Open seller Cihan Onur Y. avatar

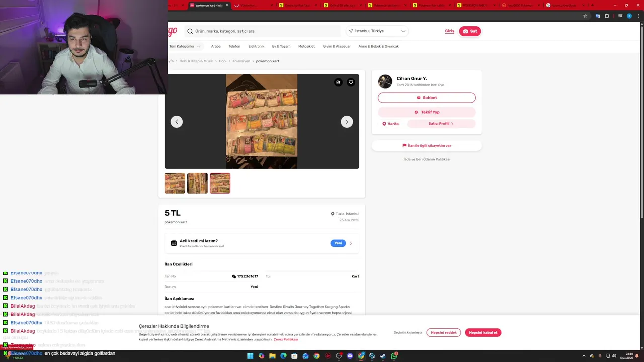(x=385, y=81)
